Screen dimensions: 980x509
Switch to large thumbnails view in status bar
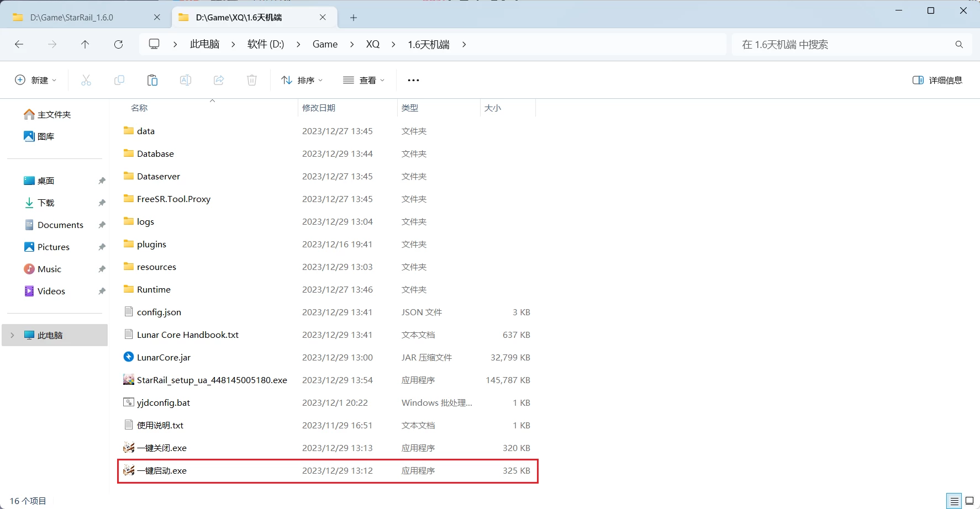point(970,501)
